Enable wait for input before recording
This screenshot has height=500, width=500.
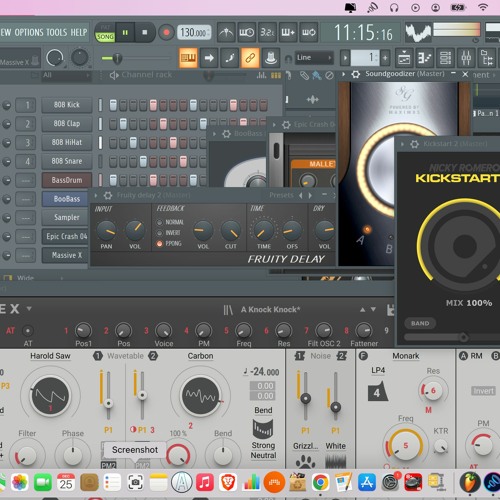[247, 33]
